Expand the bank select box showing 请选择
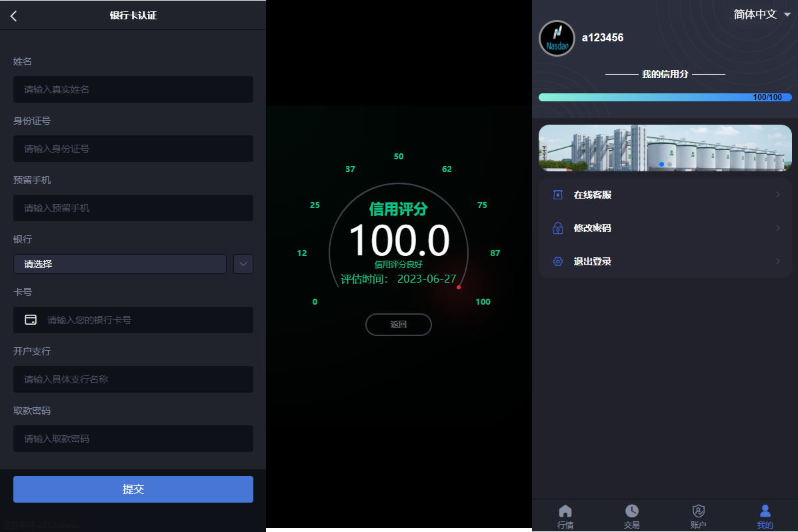The height and width of the screenshot is (532, 798). pyautogui.click(x=120, y=264)
